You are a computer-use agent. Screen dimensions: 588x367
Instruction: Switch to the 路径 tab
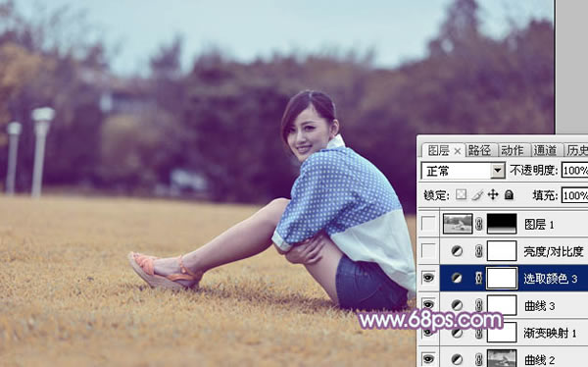(x=479, y=151)
